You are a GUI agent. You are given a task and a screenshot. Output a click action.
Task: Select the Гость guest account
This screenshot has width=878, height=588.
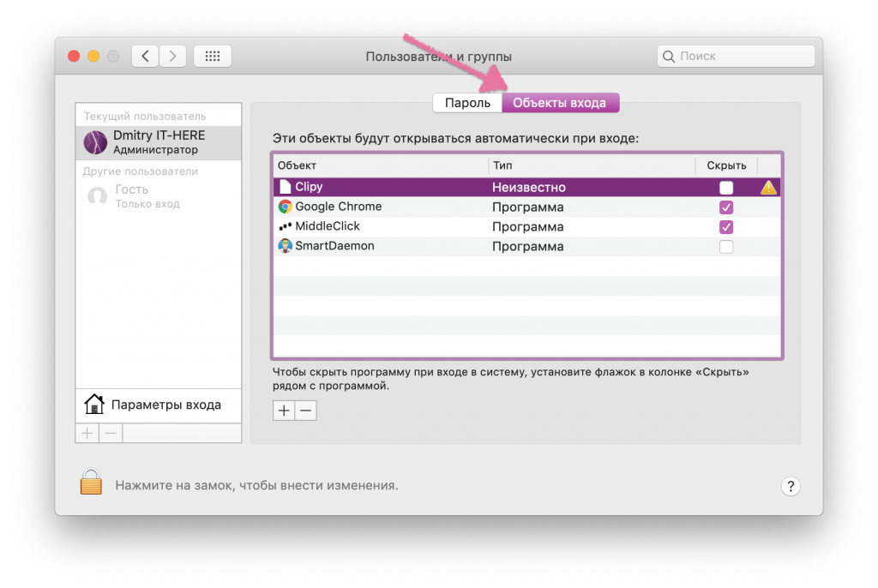click(x=159, y=196)
